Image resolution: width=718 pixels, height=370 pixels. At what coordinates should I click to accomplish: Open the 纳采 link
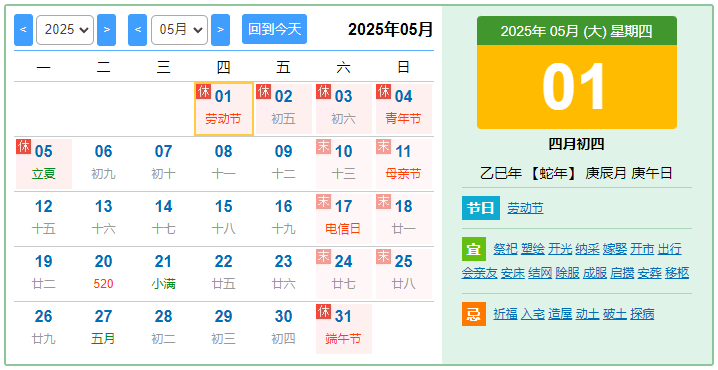(587, 249)
